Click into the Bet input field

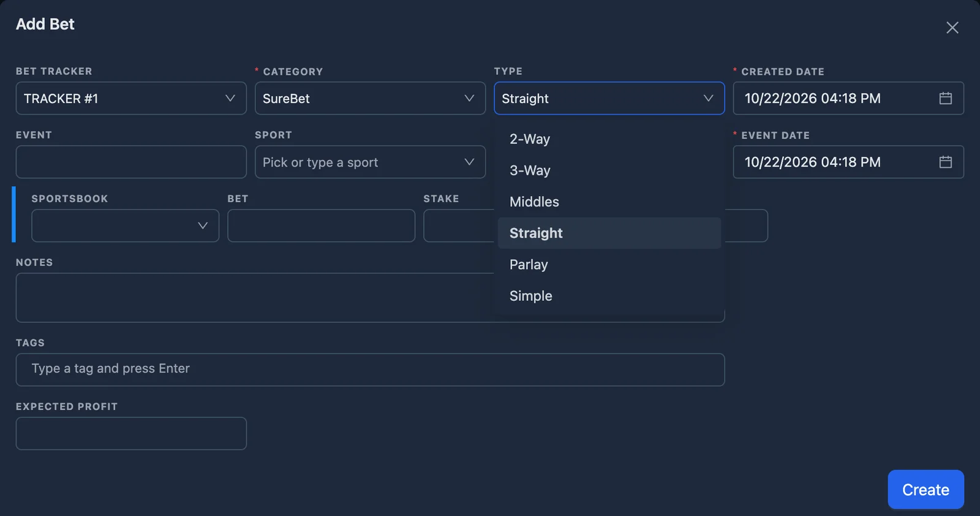coord(321,226)
